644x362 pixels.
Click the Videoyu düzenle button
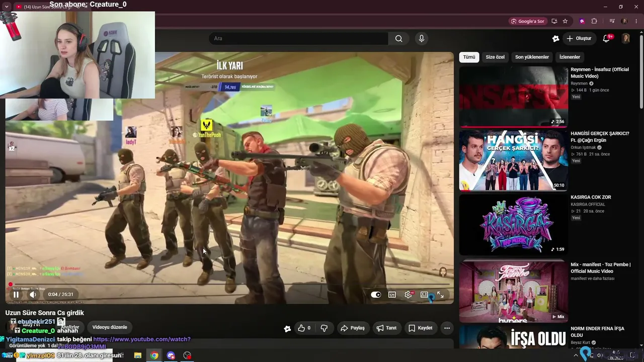(x=110, y=327)
